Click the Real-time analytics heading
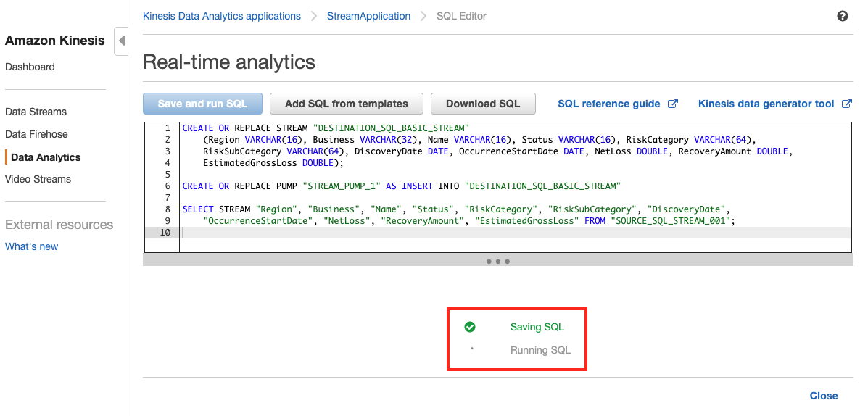Screen dimensions: 868x416 coord(229,62)
